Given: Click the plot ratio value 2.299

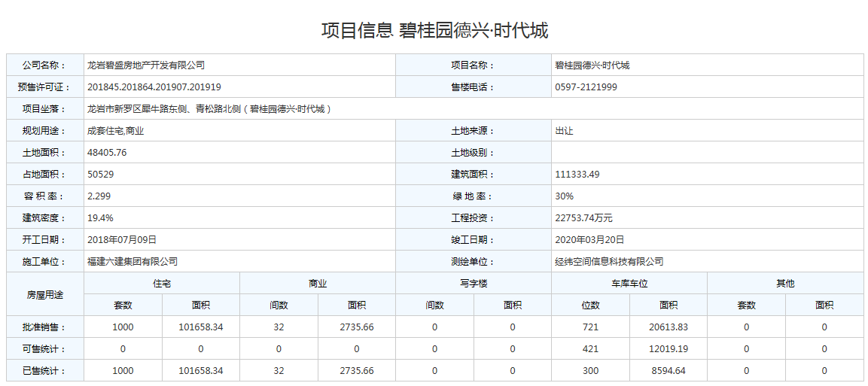Looking at the screenshot, I should point(99,196).
